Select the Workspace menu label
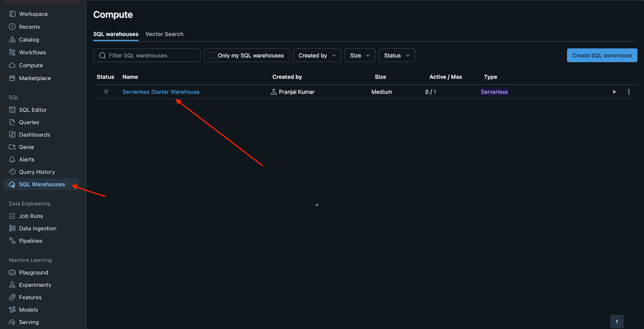Screen dimensions: 644x329 coord(33,14)
